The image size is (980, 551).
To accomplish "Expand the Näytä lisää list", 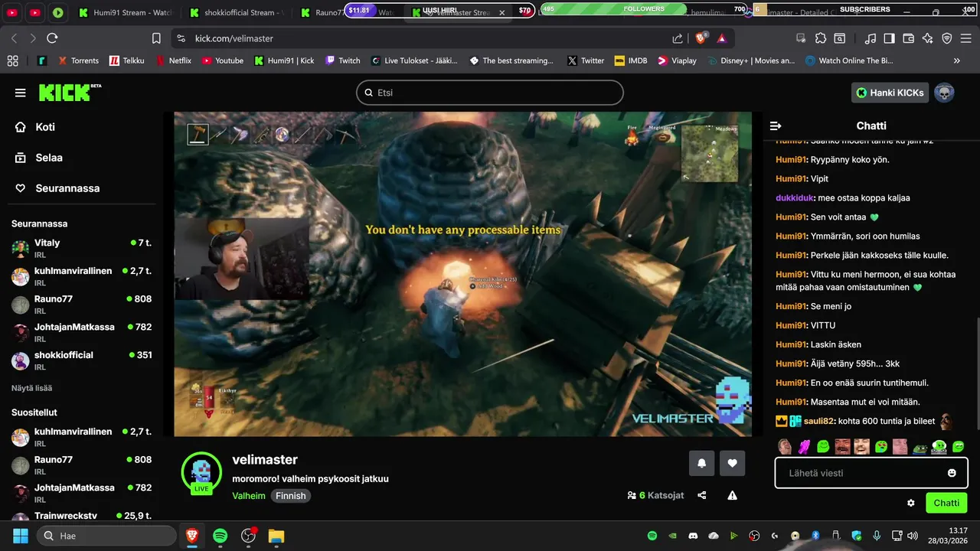I will tap(31, 388).
